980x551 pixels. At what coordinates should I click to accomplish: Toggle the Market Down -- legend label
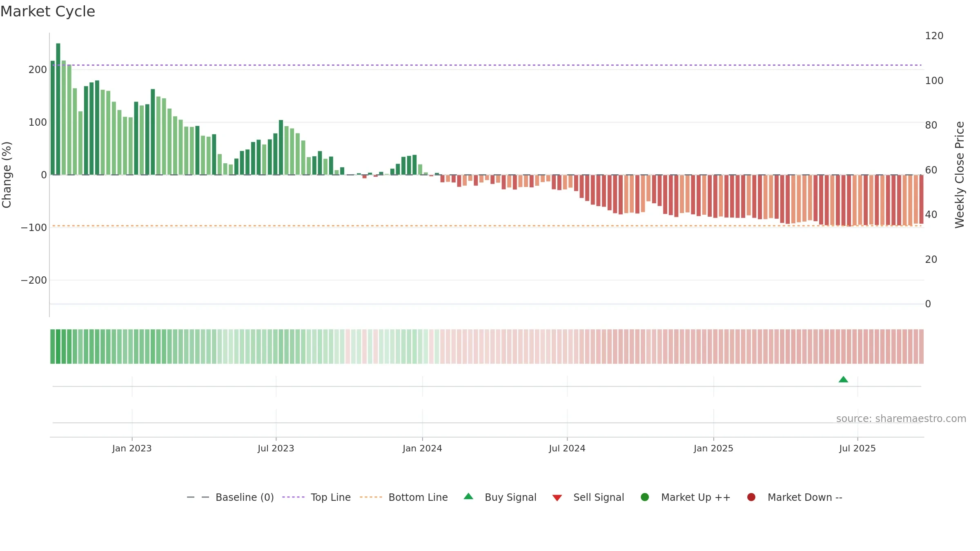tap(805, 497)
